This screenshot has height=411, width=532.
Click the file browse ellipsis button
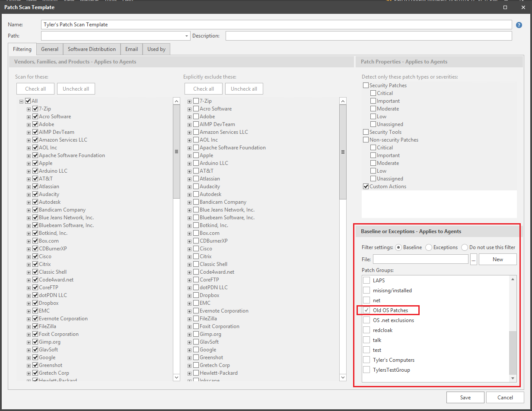tap(474, 259)
